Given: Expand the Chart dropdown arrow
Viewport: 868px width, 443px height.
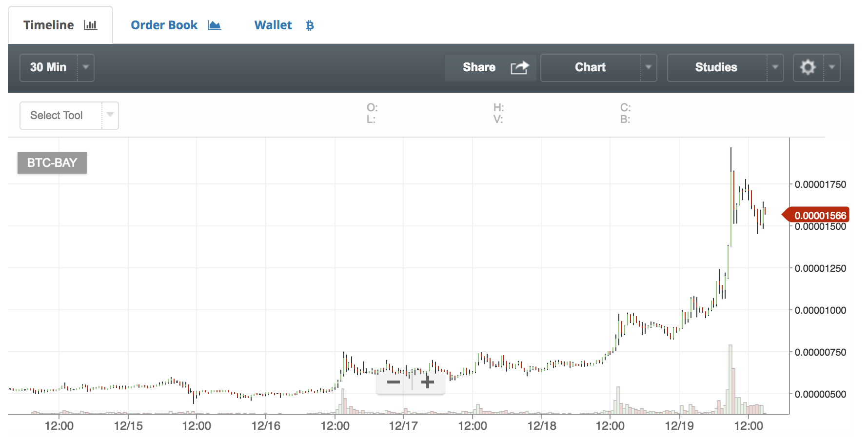Looking at the screenshot, I should point(649,67).
